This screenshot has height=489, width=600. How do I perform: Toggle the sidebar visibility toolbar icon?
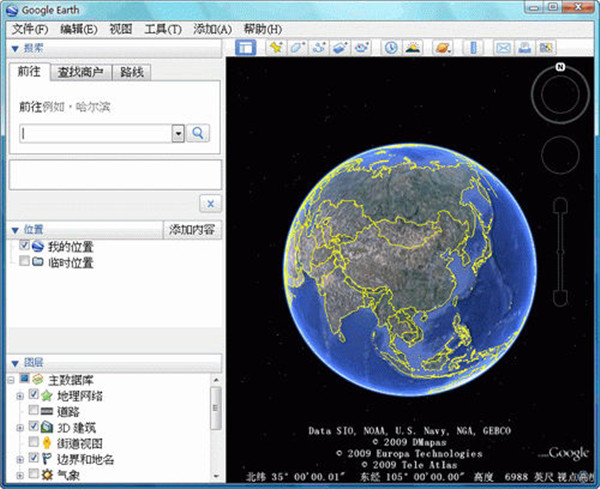pos(246,47)
